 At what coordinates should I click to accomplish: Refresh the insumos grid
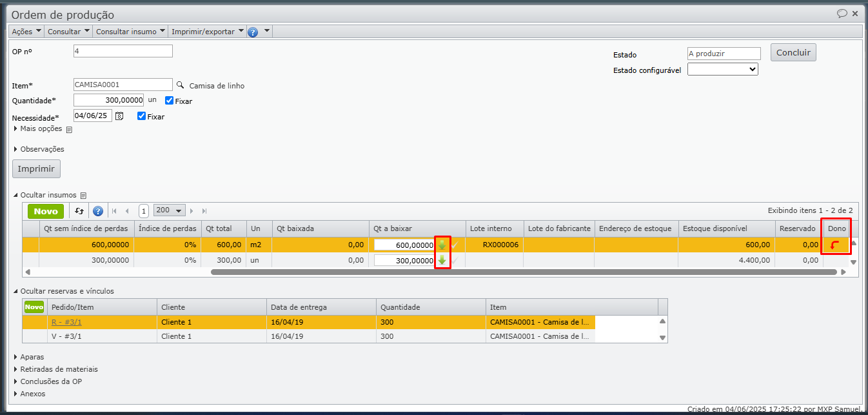79,210
